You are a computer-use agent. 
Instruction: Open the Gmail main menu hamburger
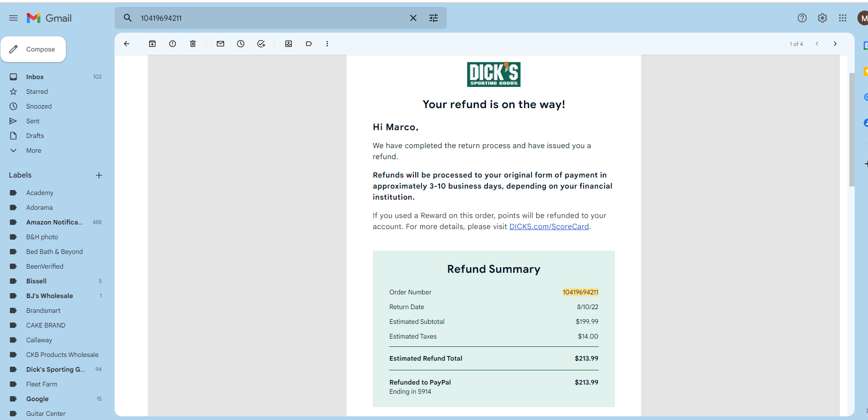click(x=13, y=18)
